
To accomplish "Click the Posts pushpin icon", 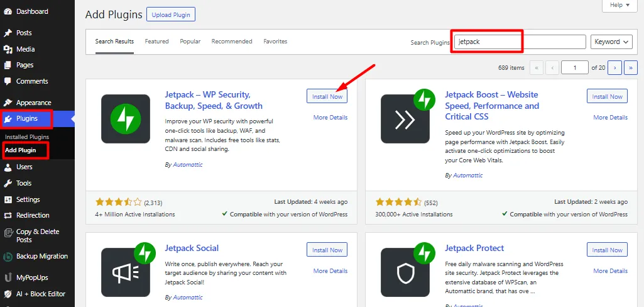I will click(8, 33).
